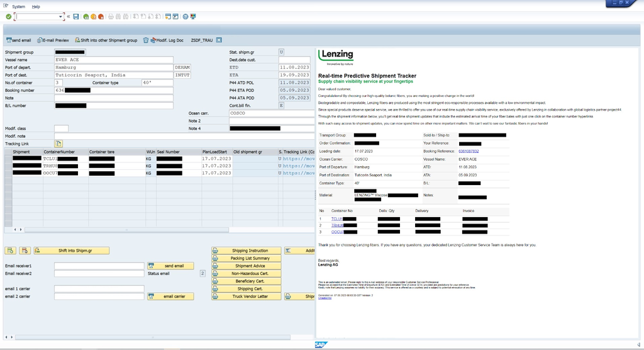This screenshot has width=644, height=350.
Task: Click the email carrier button
Action: click(170, 296)
